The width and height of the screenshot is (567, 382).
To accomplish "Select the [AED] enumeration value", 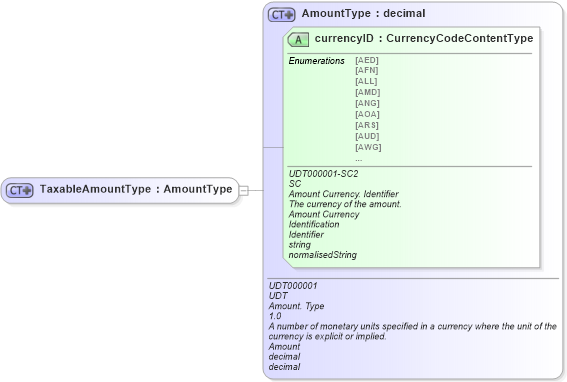I will (x=367, y=60).
